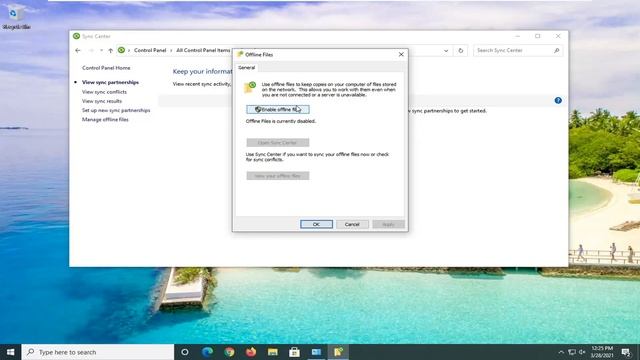The height and width of the screenshot is (360, 640).
Task: Open View sync partnerships in sidebar
Action: [x=110, y=82]
